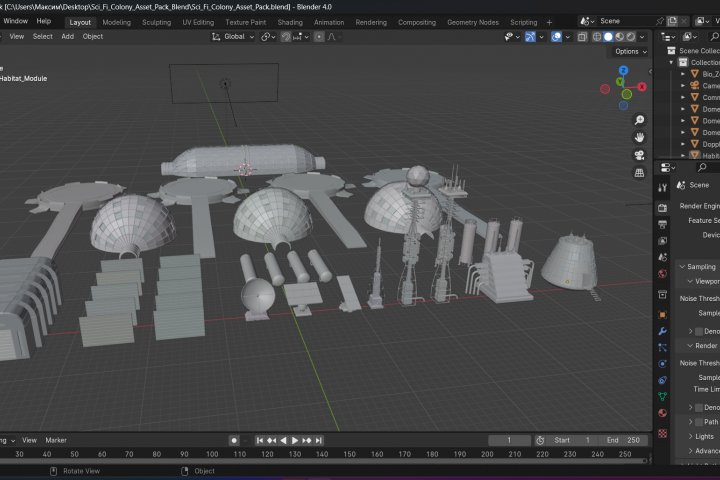Toggle viewport overlays button
720x480 pixels.
click(x=554, y=37)
